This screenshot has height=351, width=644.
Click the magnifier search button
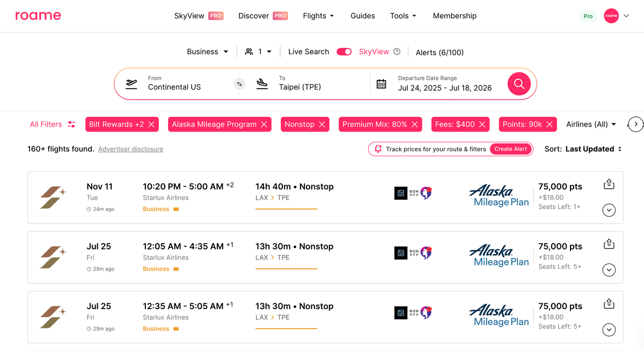(x=519, y=84)
